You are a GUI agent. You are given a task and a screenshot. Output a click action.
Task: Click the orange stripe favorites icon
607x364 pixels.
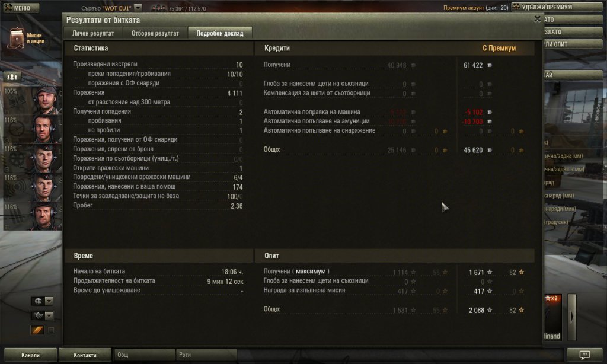tap(37, 330)
